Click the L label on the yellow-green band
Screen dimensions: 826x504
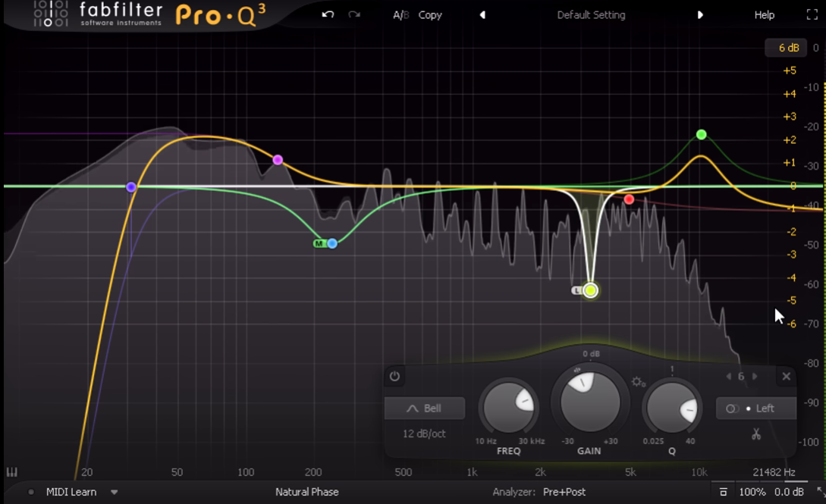tap(577, 290)
